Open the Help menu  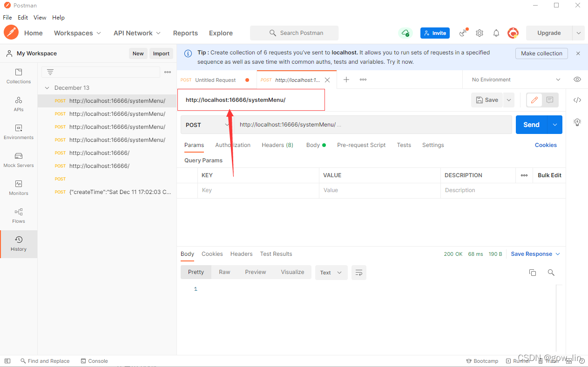click(58, 17)
